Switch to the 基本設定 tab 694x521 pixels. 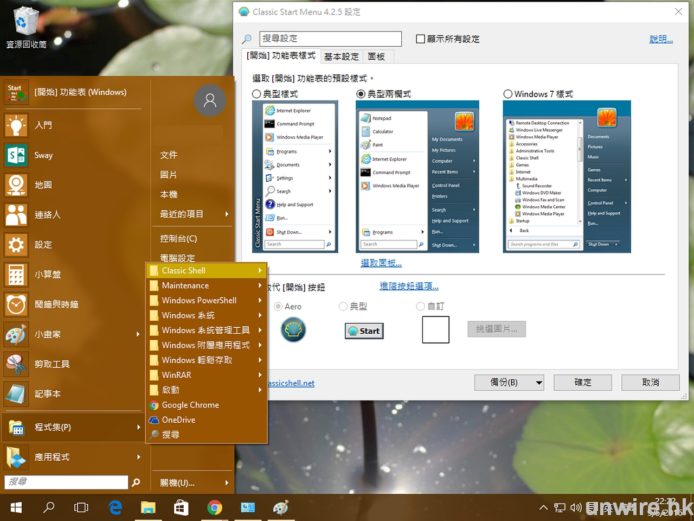pyautogui.click(x=341, y=57)
